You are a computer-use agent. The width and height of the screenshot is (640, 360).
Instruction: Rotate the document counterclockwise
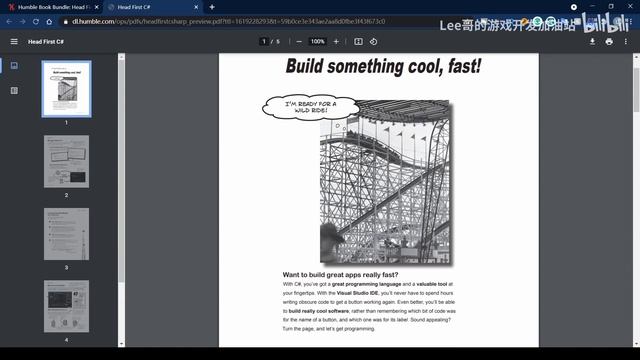click(373, 42)
